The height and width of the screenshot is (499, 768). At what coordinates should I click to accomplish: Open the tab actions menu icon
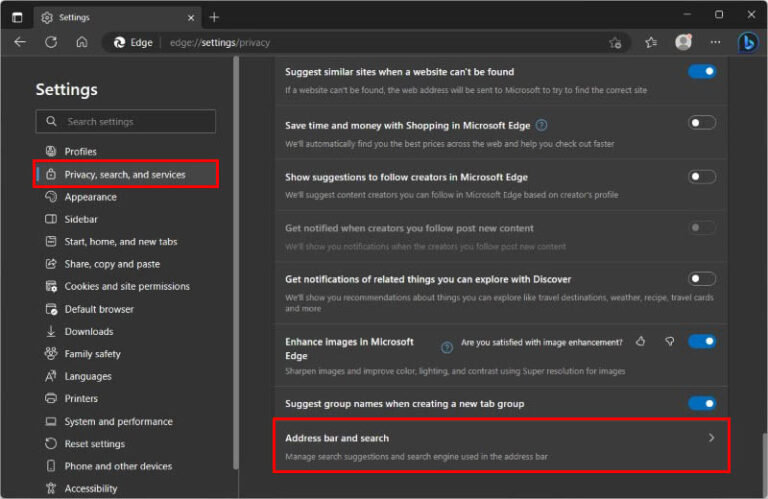point(17,17)
